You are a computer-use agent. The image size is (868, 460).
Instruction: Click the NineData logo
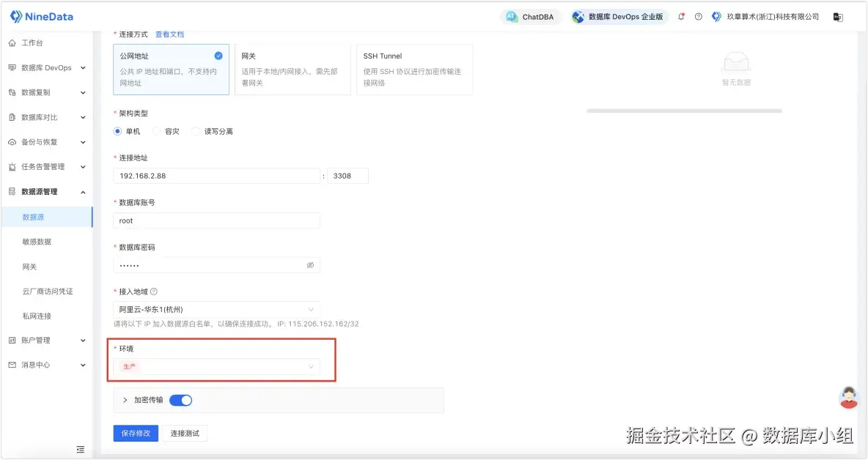[x=41, y=15]
